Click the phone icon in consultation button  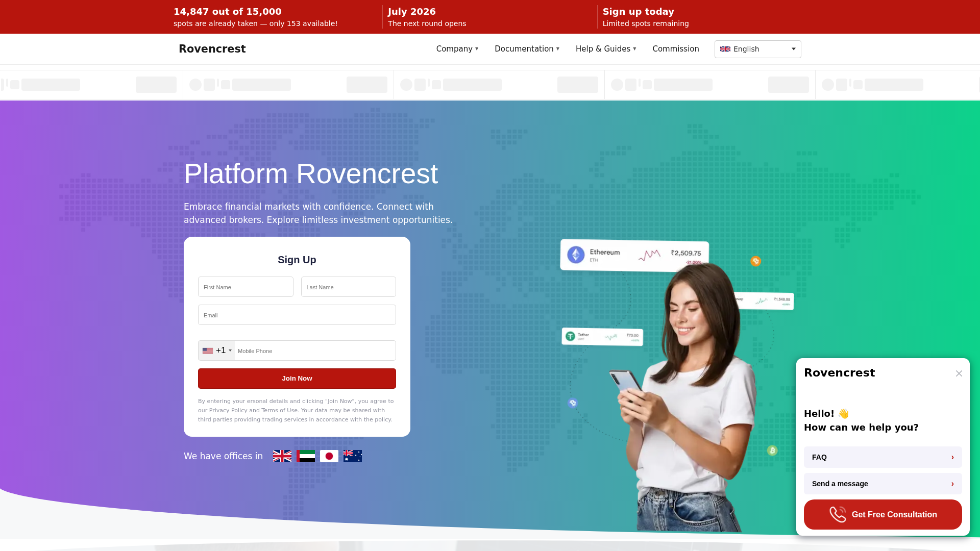(838, 514)
